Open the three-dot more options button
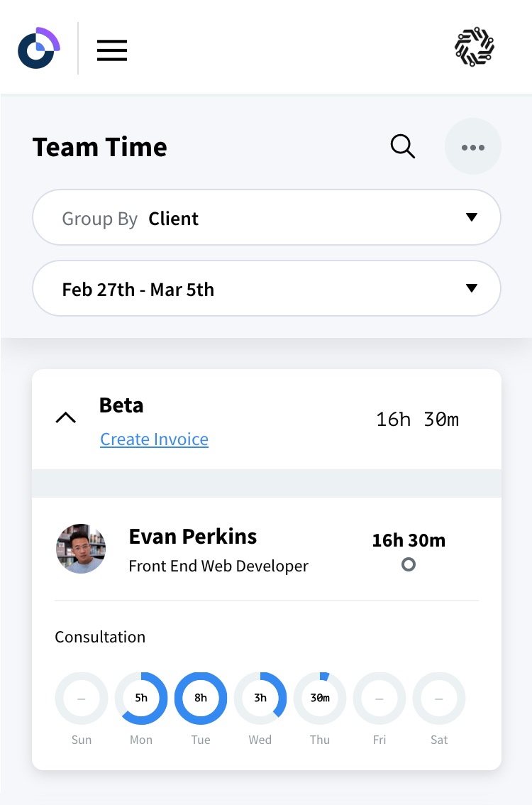The image size is (532, 805). [473, 147]
